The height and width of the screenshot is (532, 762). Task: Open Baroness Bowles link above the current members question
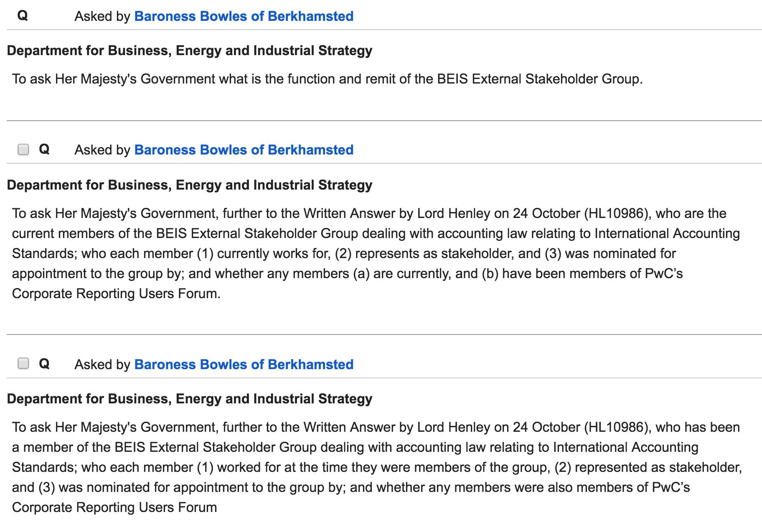coord(244,150)
